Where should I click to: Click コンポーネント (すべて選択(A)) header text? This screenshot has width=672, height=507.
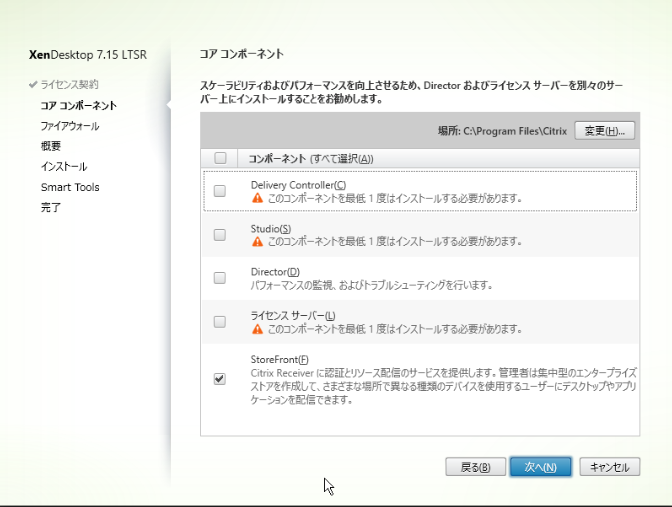311,159
